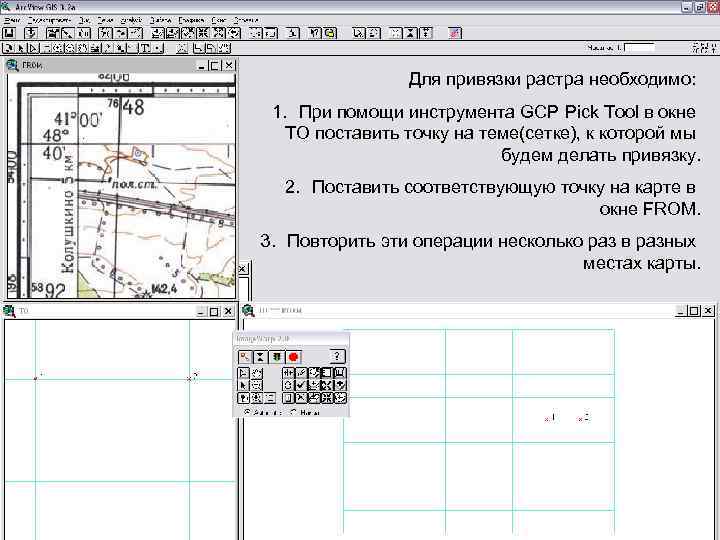Maximize the small raster map FROM window
Image resolution: width=720 pixels, height=540 pixels.
pyautogui.click(x=214, y=66)
